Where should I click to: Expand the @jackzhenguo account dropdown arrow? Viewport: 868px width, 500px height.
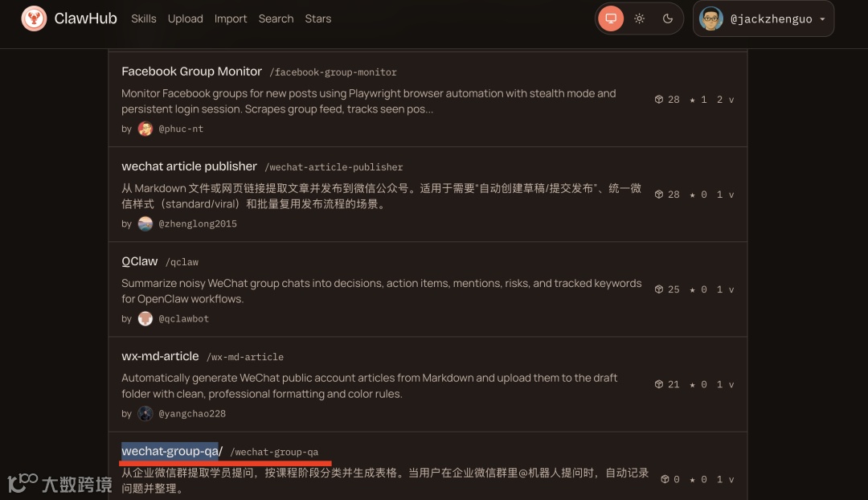pos(823,18)
